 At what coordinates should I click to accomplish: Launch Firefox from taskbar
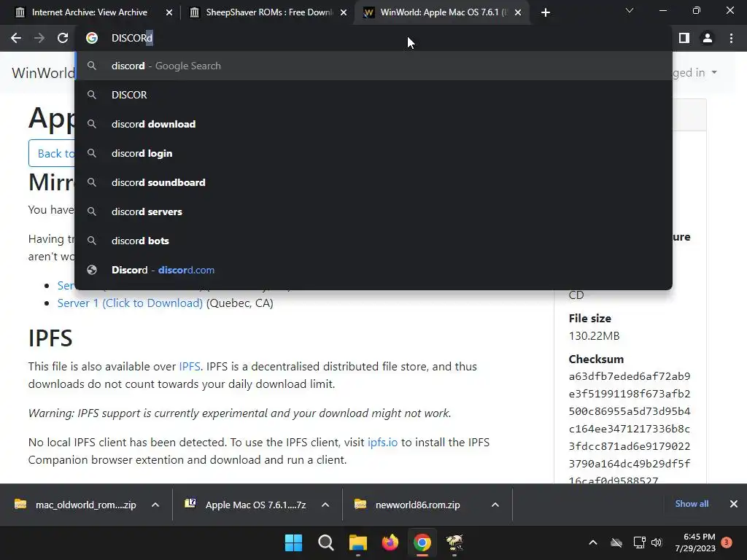coord(390,542)
